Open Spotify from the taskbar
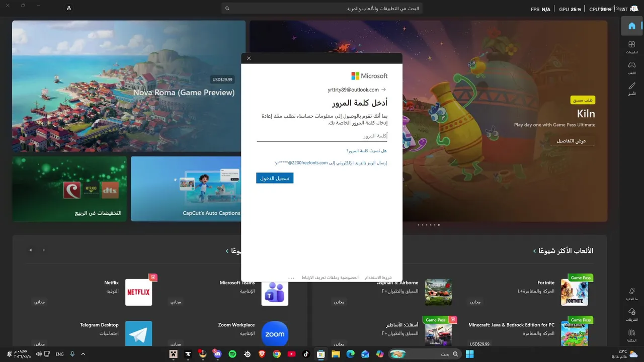The height and width of the screenshot is (362, 644). tap(232, 354)
